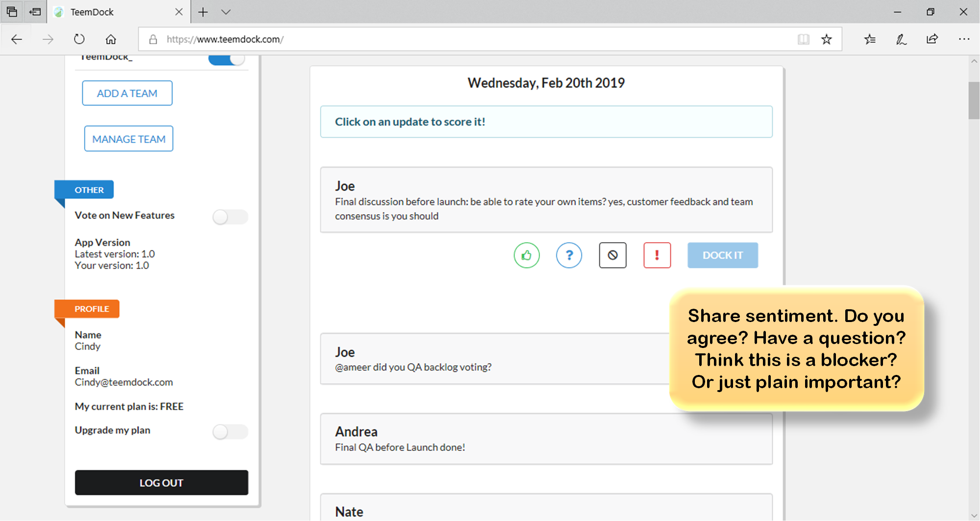
Task: Select Joe's final discussion update card
Action: click(x=546, y=200)
